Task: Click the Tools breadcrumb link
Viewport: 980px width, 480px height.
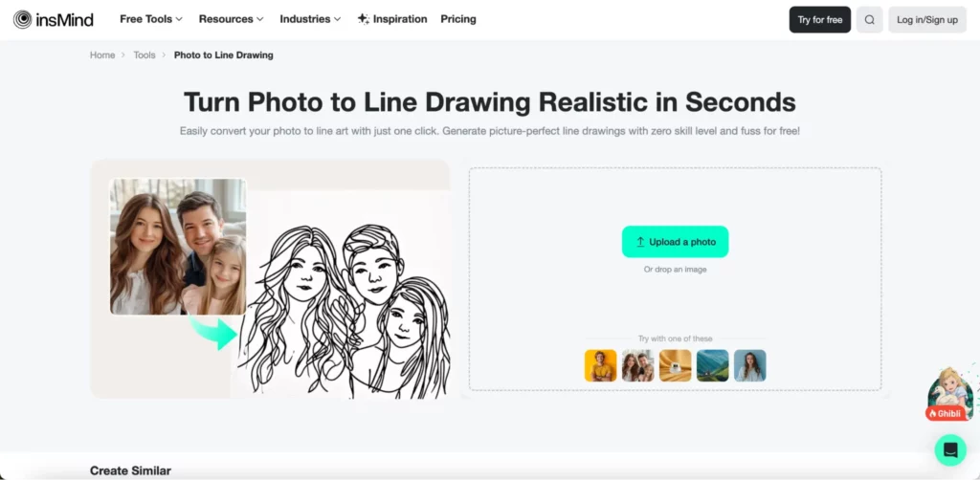Action: [145, 55]
